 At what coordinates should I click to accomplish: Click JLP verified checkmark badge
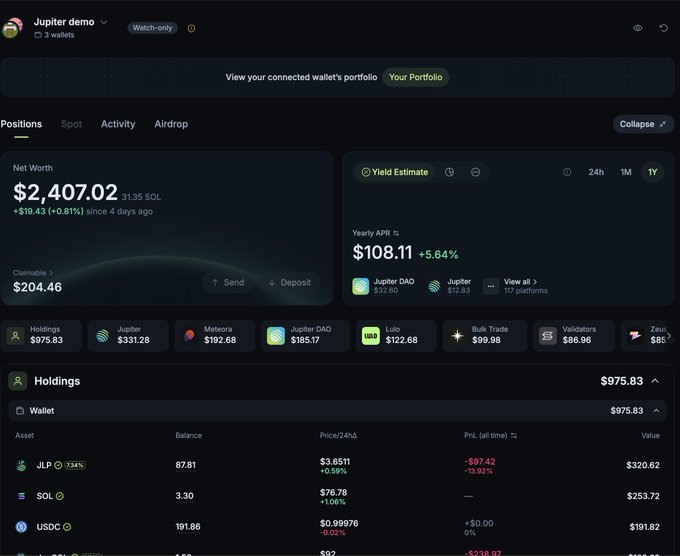point(58,465)
